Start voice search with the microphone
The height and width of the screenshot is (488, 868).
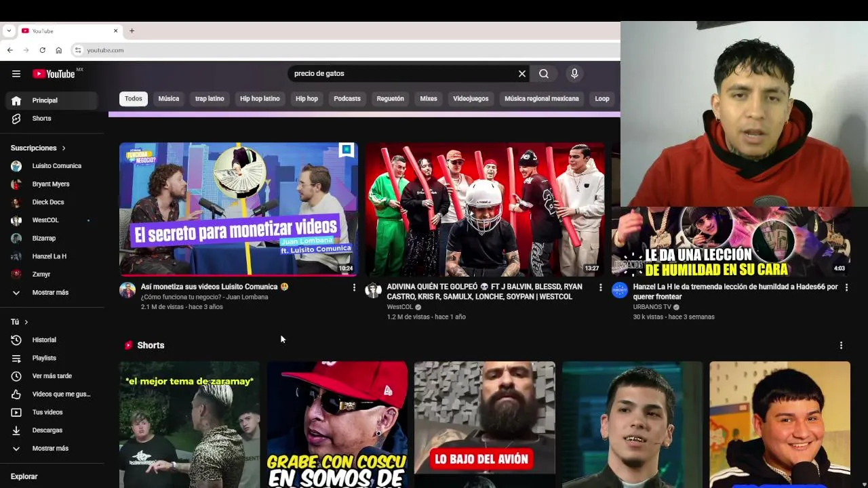(574, 74)
